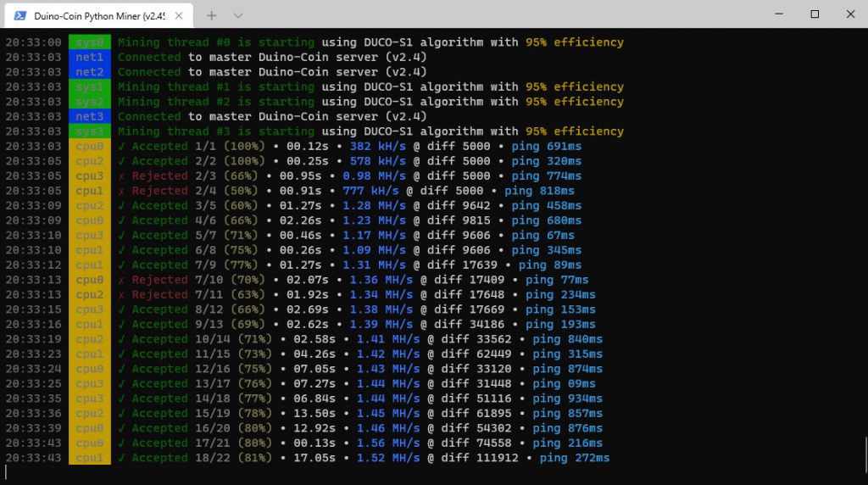Image resolution: width=868 pixels, height=485 pixels.
Task: Click 'Accepted 7/9 (77%)' text
Action: click(x=195, y=265)
